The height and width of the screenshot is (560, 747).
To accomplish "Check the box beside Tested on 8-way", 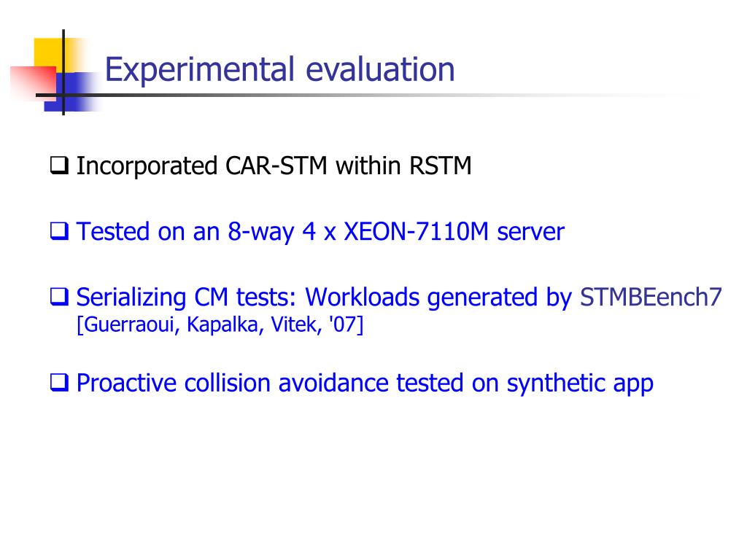I will point(60,231).
